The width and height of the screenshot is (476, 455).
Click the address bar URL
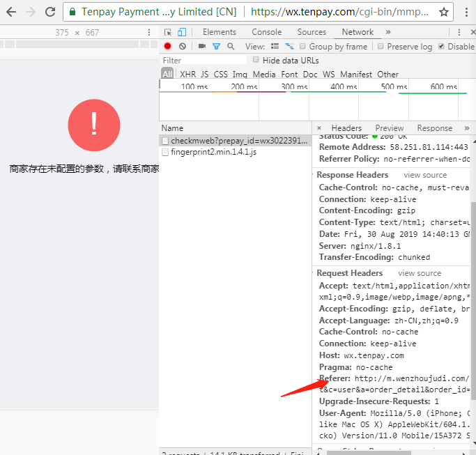(339, 12)
